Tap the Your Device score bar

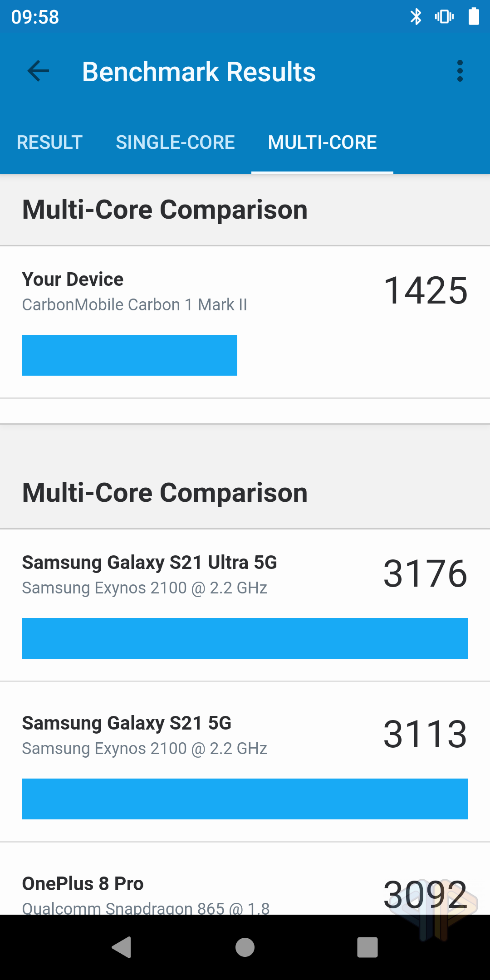tap(129, 355)
